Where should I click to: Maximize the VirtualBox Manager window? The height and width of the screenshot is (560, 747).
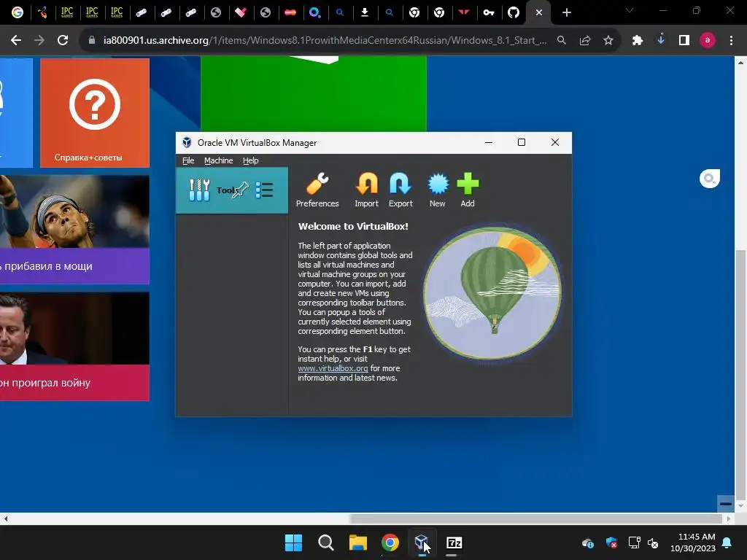(522, 142)
